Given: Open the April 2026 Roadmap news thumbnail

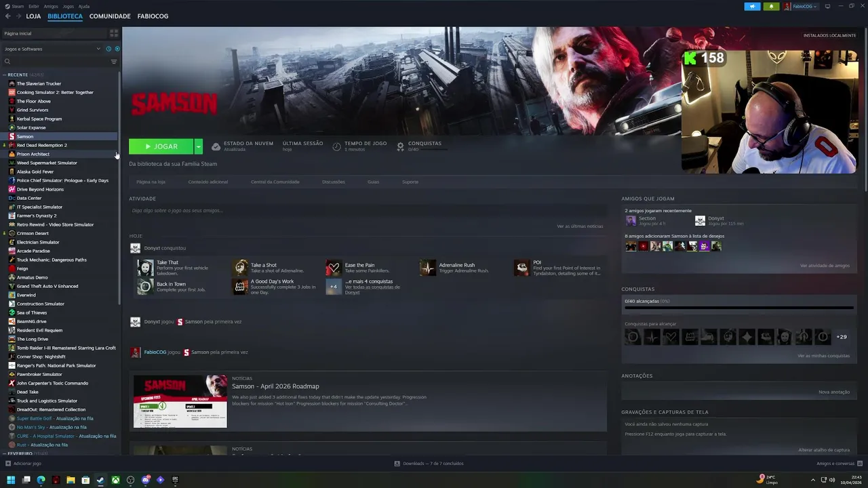Looking at the screenshot, I should coord(180,401).
